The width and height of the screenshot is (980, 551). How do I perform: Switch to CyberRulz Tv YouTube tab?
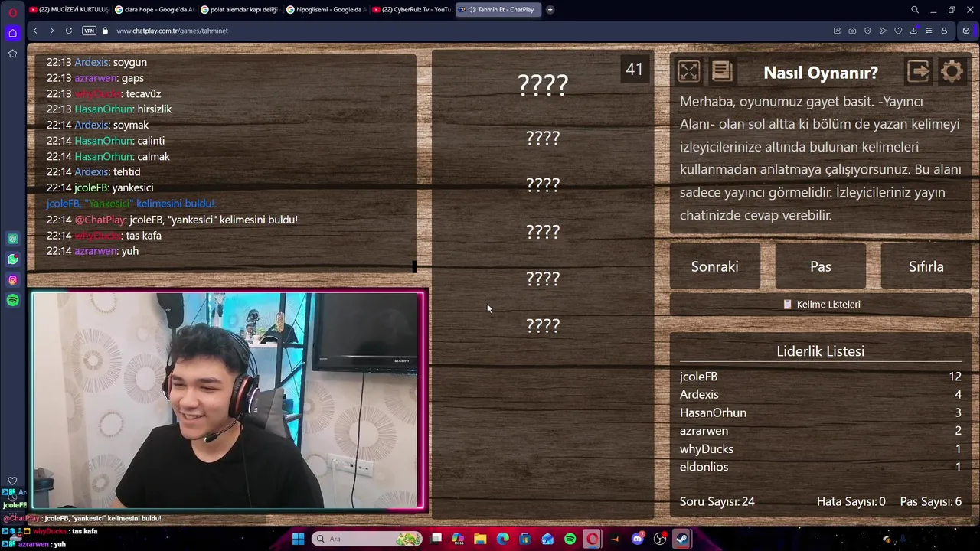412,10
